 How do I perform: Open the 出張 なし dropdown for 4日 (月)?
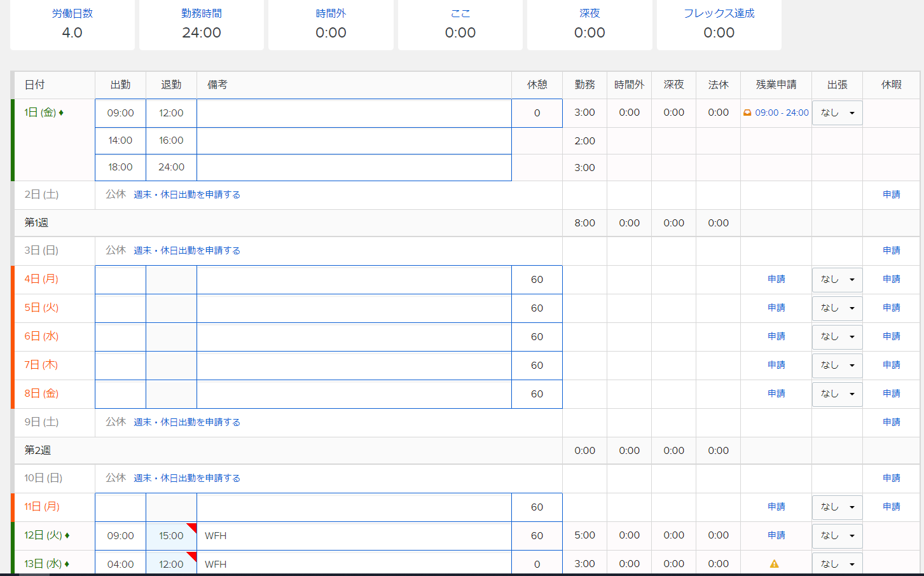click(837, 280)
